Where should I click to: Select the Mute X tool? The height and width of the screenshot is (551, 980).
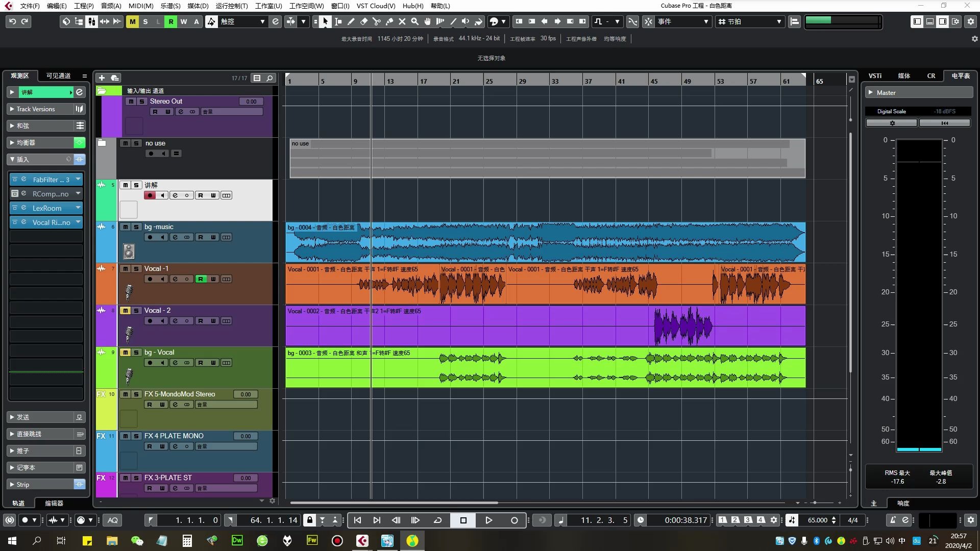(402, 21)
